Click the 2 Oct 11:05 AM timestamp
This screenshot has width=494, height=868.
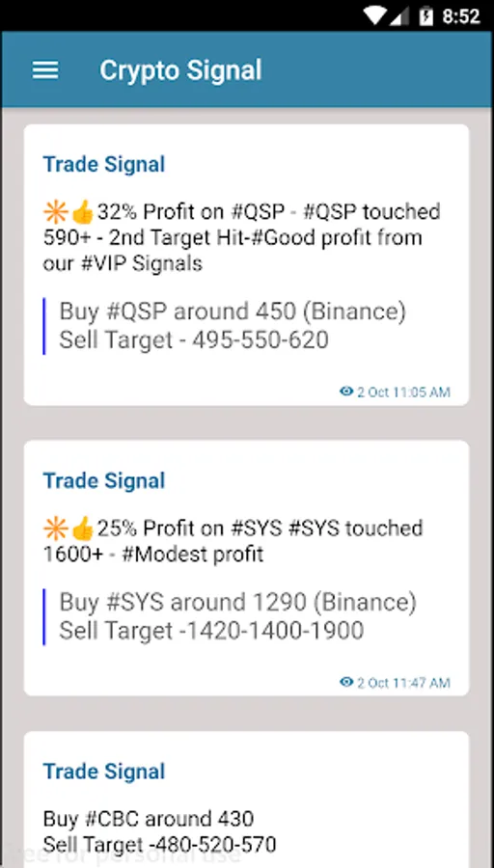(403, 392)
